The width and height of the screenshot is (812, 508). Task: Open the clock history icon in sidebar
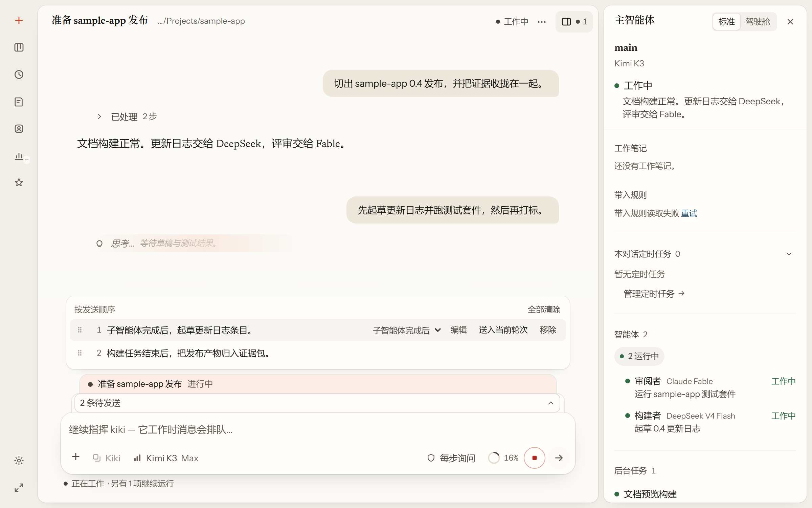(x=19, y=75)
